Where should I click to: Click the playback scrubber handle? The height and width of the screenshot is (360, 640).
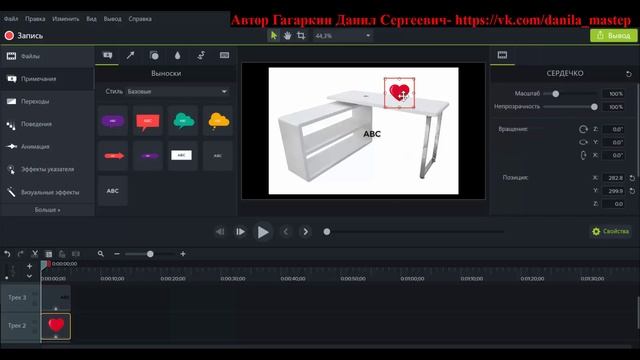tap(327, 232)
